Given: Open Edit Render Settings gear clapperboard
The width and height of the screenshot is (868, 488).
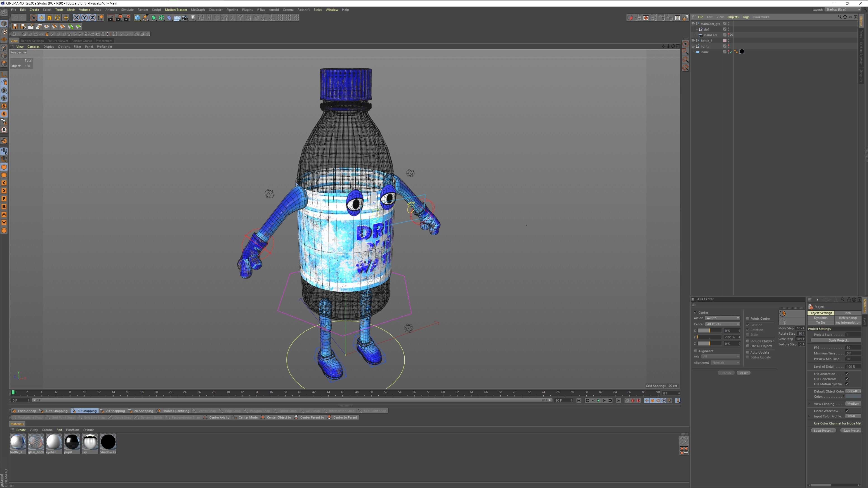Looking at the screenshot, I should click(x=127, y=18).
